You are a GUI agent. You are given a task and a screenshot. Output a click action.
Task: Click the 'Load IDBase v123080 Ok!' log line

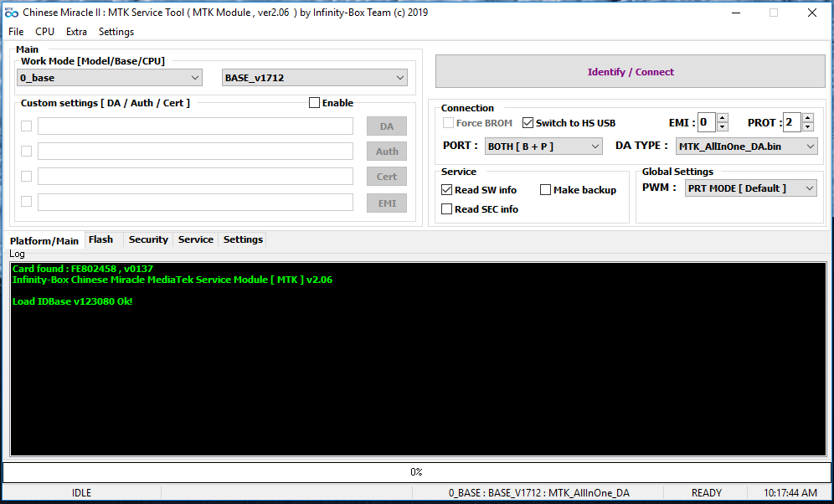72,301
